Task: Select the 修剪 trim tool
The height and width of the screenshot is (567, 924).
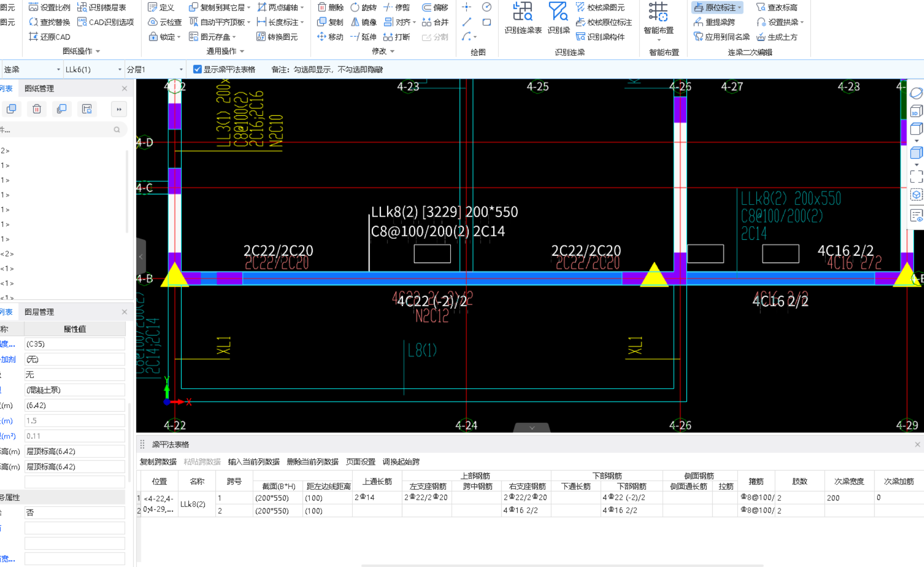Action: coord(397,7)
